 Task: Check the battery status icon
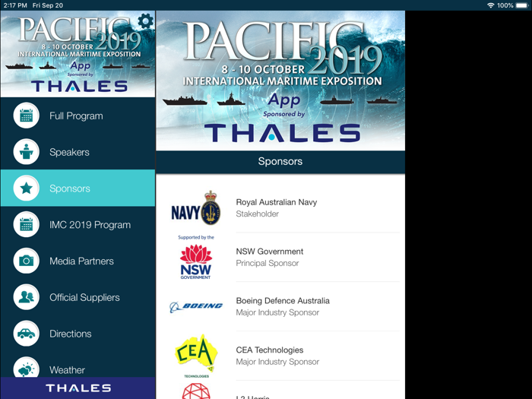pyautogui.click(x=522, y=5)
